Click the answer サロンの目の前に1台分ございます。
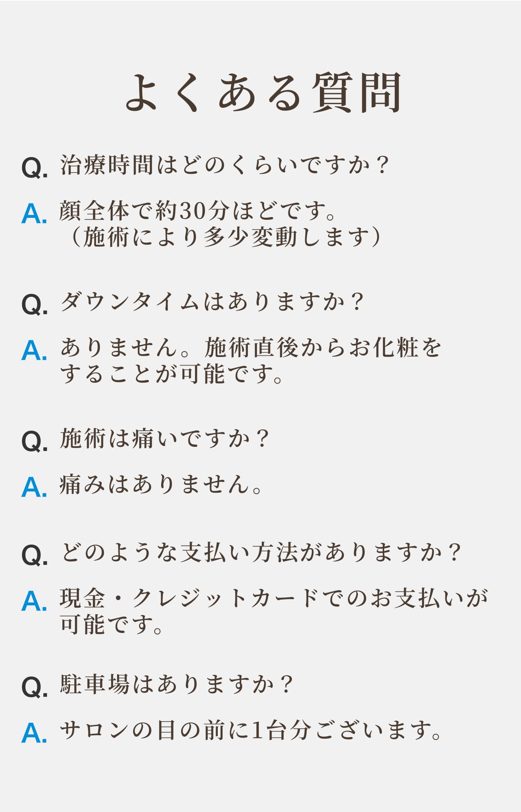This screenshot has width=521, height=812. click(x=252, y=730)
